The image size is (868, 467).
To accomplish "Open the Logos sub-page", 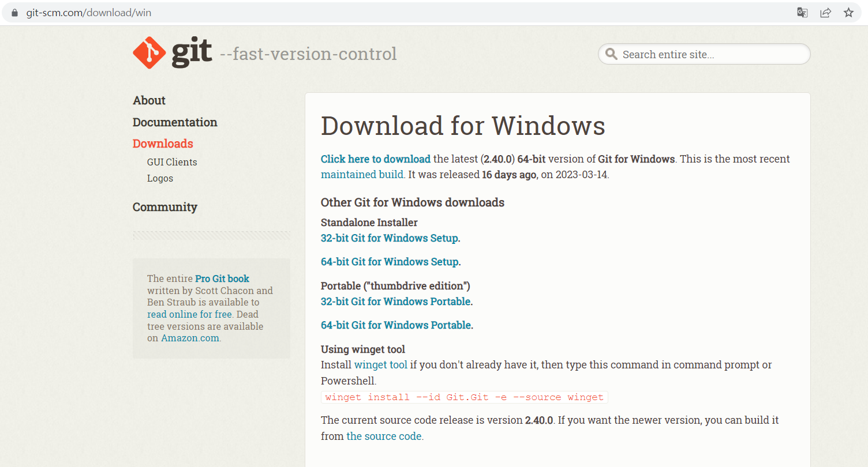I will tap(160, 178).
